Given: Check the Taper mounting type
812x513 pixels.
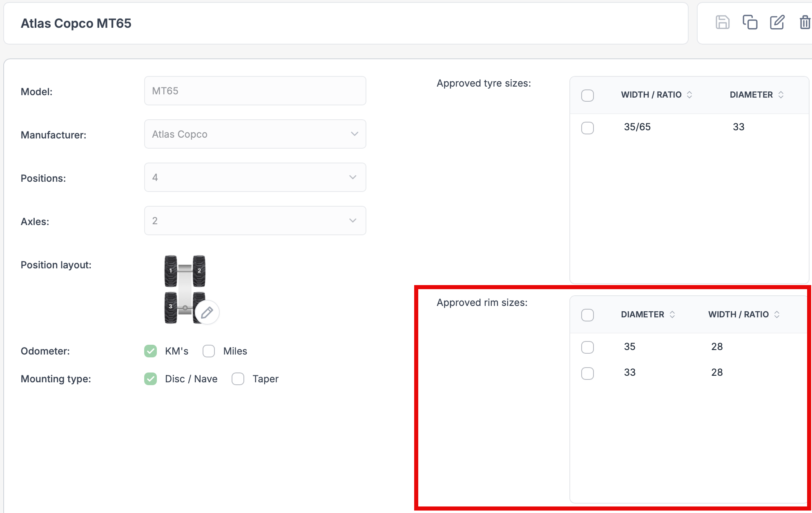Looking at the screenshot, I should click(238, 379).
